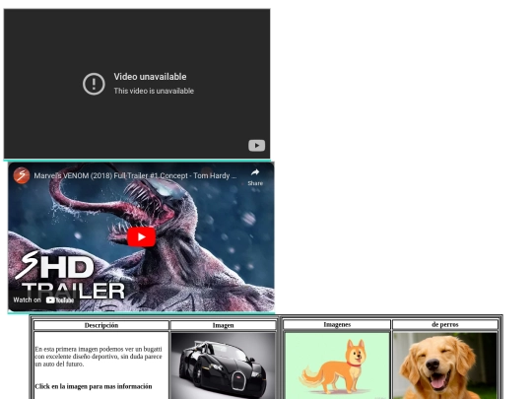The width and height of the screenshot is (532, 399).
Task: Click the black Bugatti car image
Action: point(223,366)
